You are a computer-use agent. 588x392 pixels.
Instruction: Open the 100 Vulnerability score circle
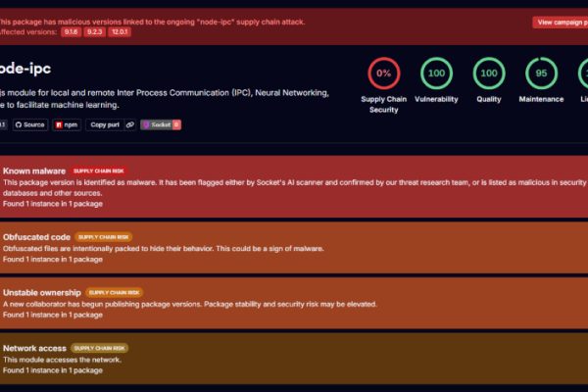coord(436,73)
